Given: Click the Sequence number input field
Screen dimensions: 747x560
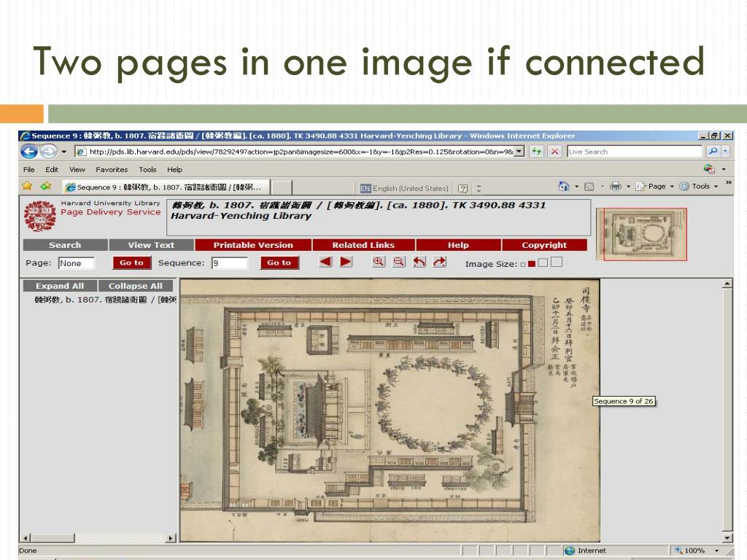Looking at the screenshot, I should tap(230, 262).
